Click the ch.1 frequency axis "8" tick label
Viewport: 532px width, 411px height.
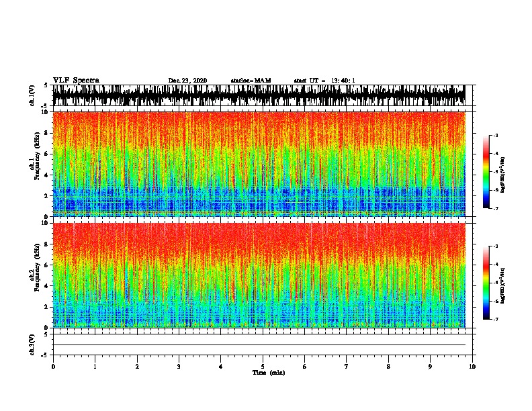pyautogui.click(x=47, y=133)
